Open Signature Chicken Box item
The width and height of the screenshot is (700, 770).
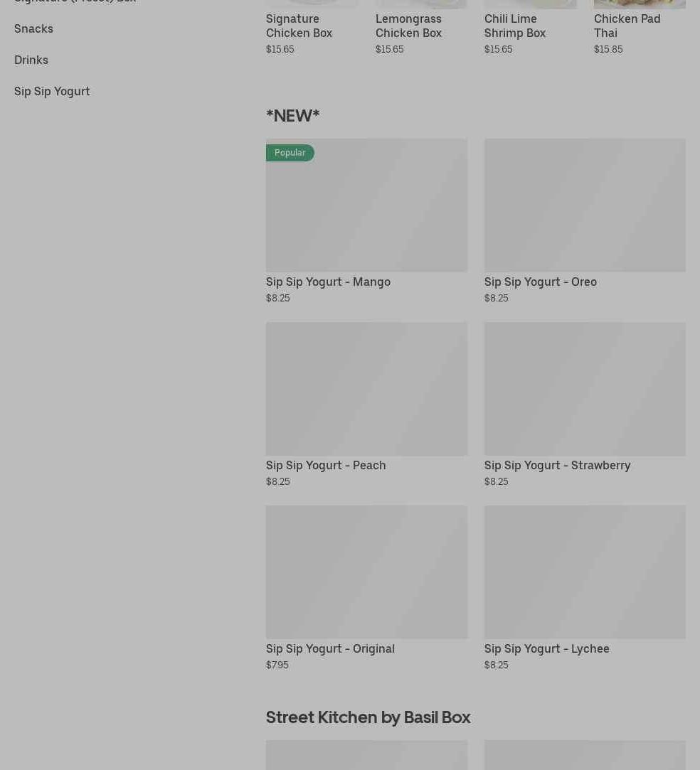(299, 26)
